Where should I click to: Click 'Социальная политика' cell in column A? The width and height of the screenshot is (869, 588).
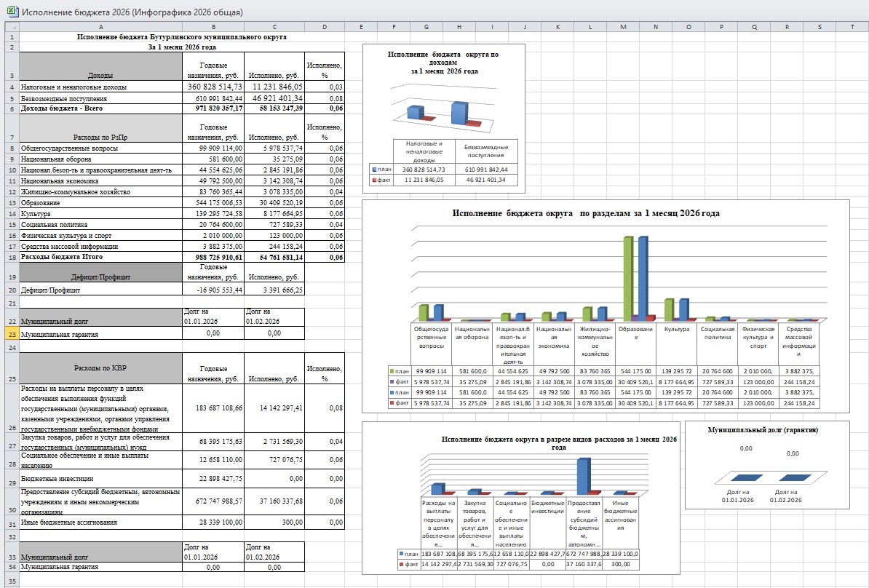(100, 224)
